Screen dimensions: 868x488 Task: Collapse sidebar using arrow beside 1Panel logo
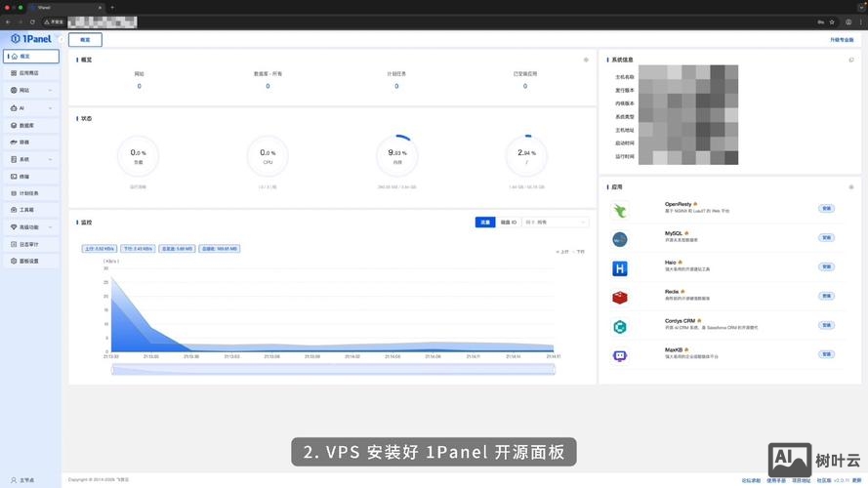click(61, 39)
